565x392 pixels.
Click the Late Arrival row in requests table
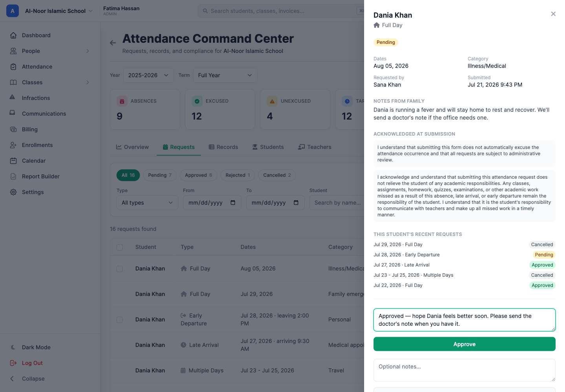tap(237, 345)
